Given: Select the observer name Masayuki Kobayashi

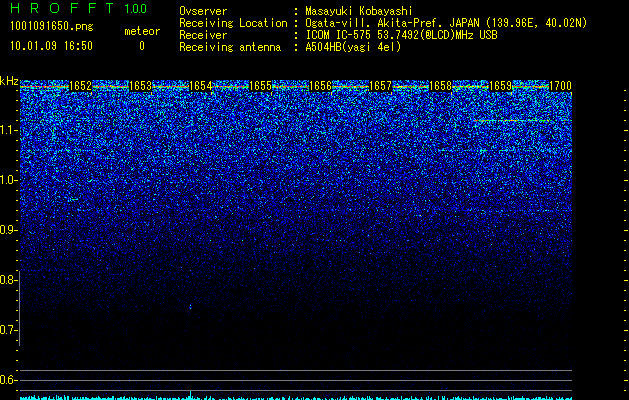Looking at the screenshot, I should (x=359, y=11).
